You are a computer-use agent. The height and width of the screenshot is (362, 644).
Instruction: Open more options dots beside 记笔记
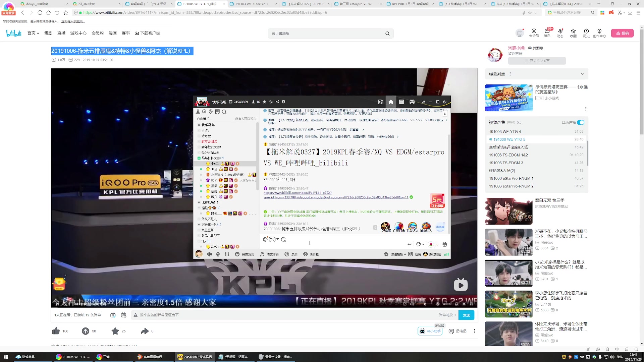click(x=474, y=331)
